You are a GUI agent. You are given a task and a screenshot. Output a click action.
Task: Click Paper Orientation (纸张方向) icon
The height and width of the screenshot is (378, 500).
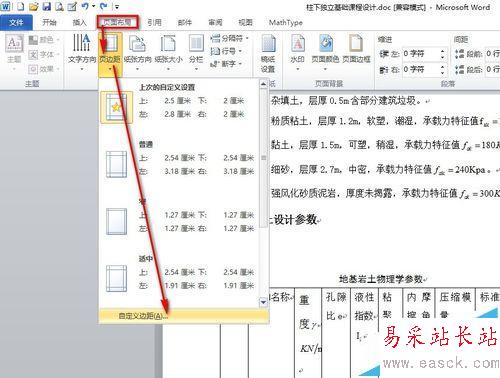(137, 44)
